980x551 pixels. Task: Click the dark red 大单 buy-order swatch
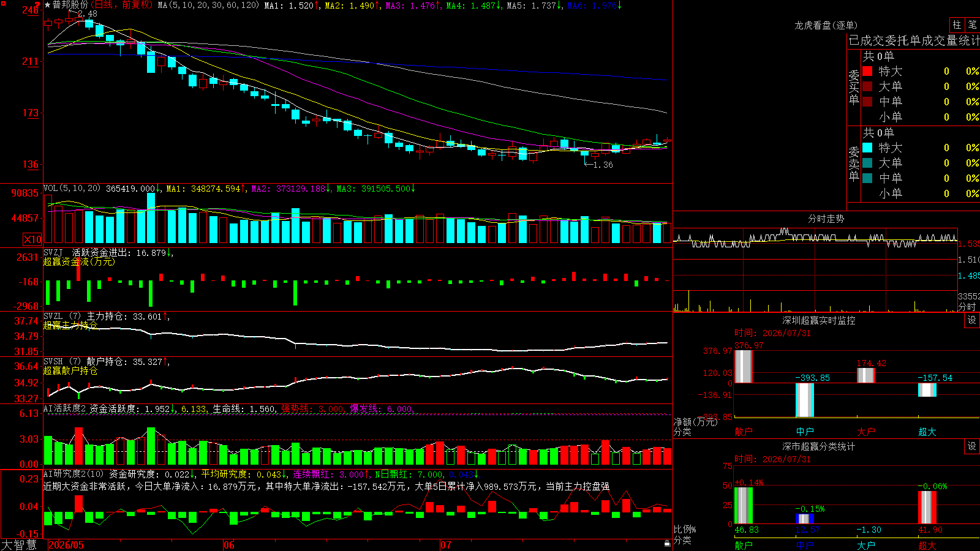pyautogui.click(x=867, y=86)
